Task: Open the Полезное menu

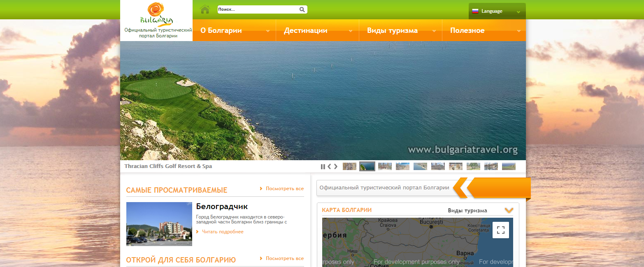Action: click(467, 30)
